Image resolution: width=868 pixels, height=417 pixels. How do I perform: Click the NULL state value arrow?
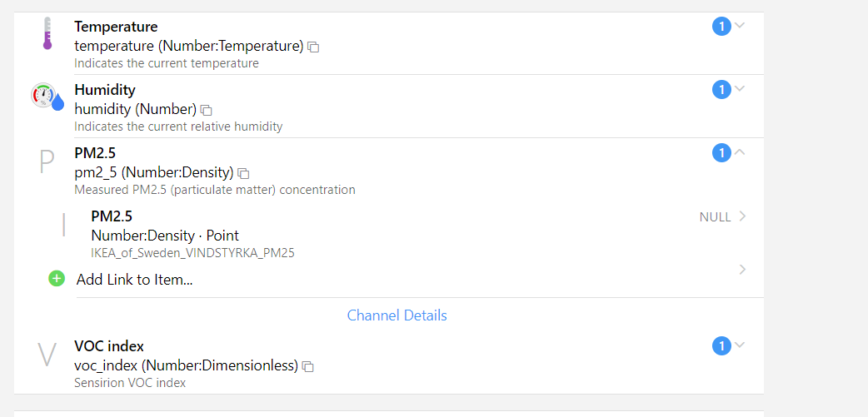[742, 216]
